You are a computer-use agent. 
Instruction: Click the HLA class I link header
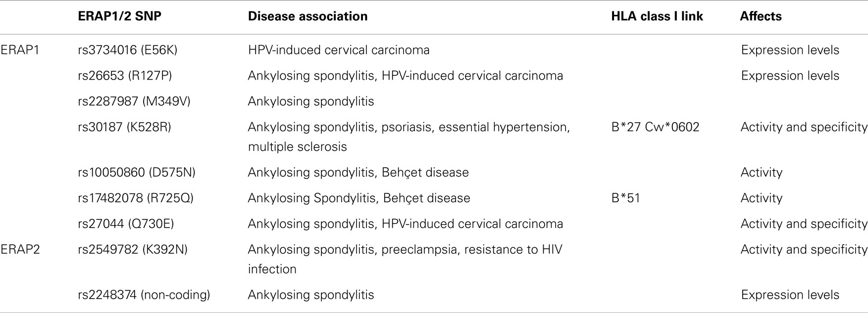(657, 16)
